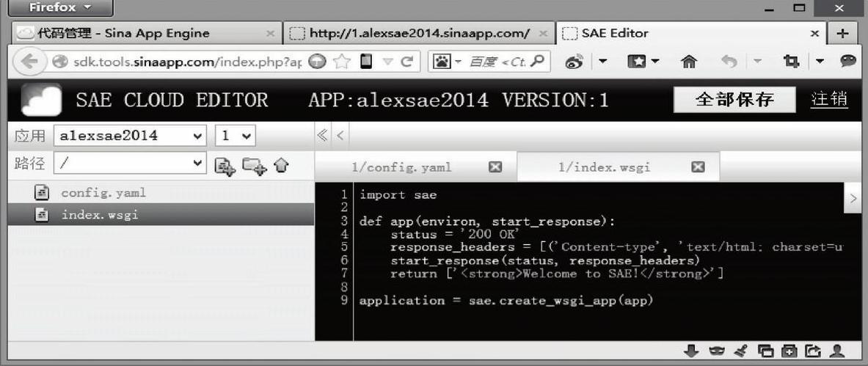Screen dimensions: 868x366
Task: Click the 'start_response(status, response_headers)' code line
Action: [x=545, y=261]
